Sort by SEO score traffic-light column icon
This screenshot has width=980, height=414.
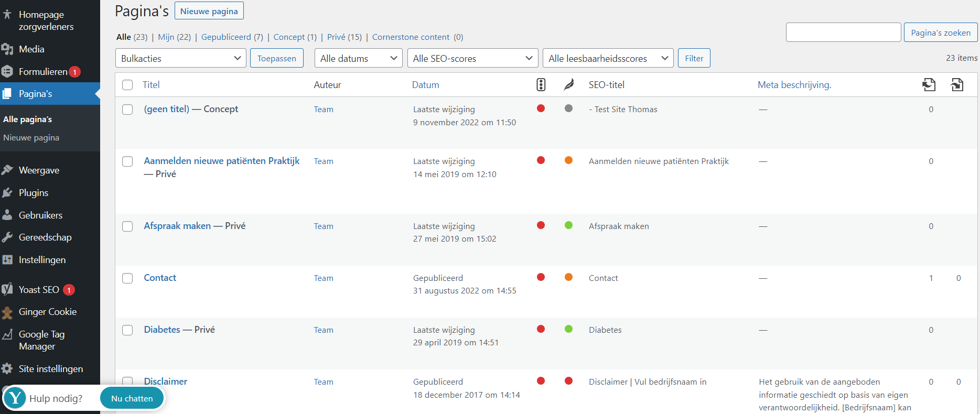[541, 85]
